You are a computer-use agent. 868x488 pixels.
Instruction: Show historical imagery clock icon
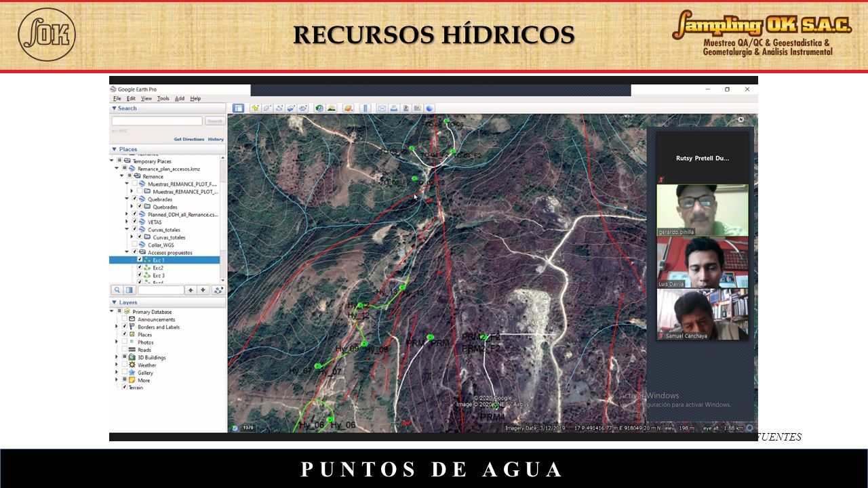[319, 108]
